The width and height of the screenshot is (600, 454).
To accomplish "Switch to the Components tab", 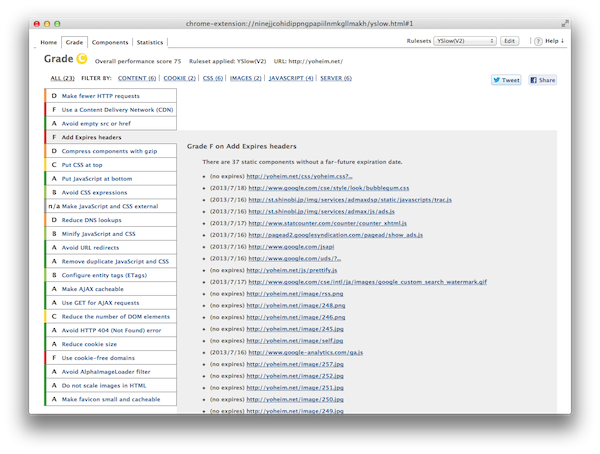I will pos(110,42).
